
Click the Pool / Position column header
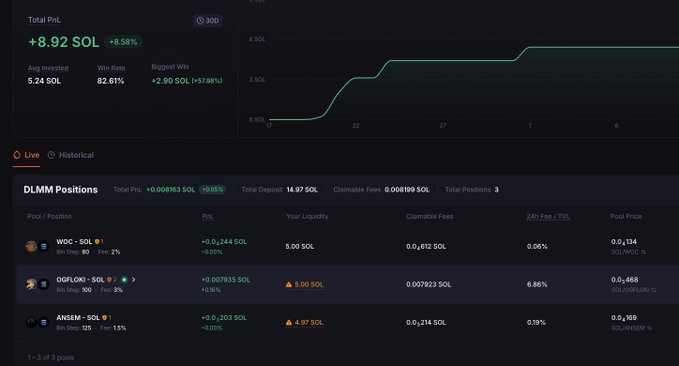(x=49, y=217)
